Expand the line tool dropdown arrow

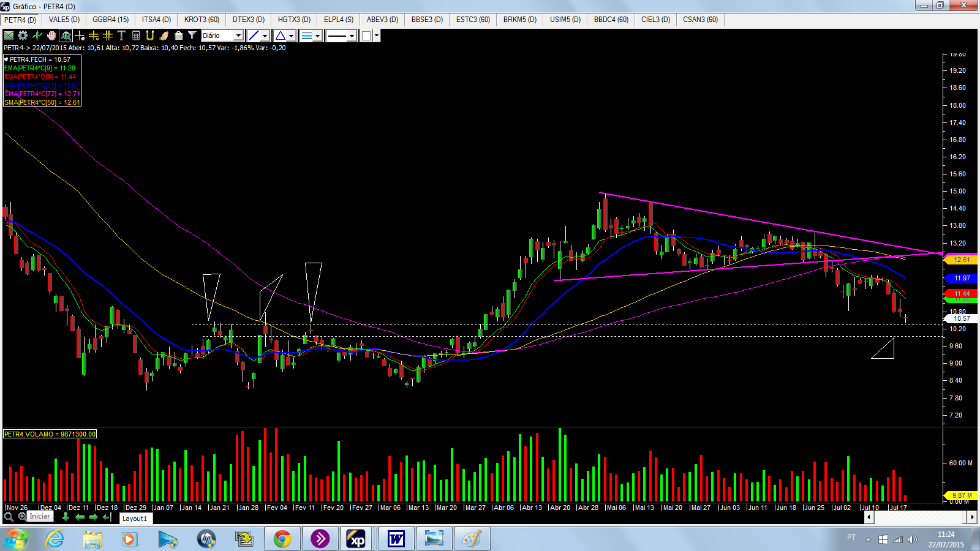coord(265,36)
